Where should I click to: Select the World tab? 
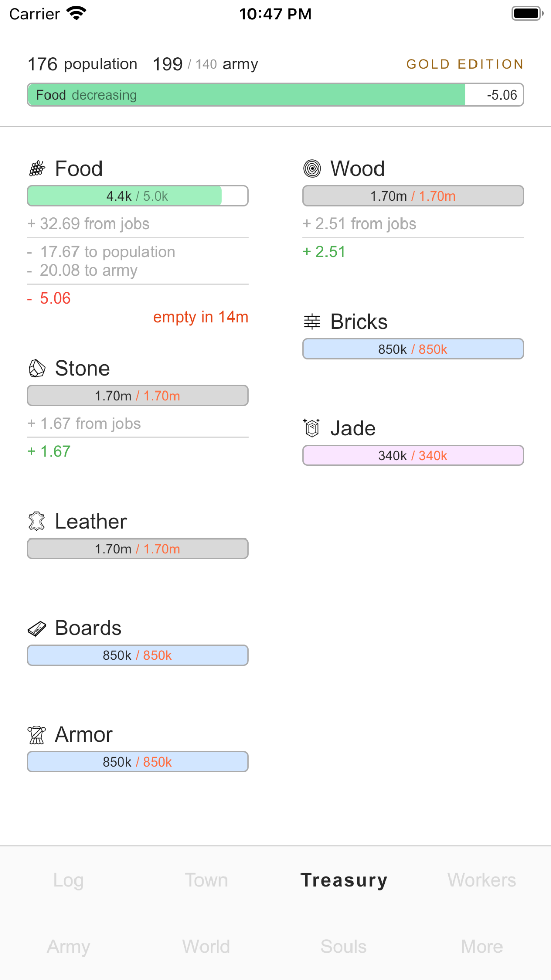pos(206,946)
